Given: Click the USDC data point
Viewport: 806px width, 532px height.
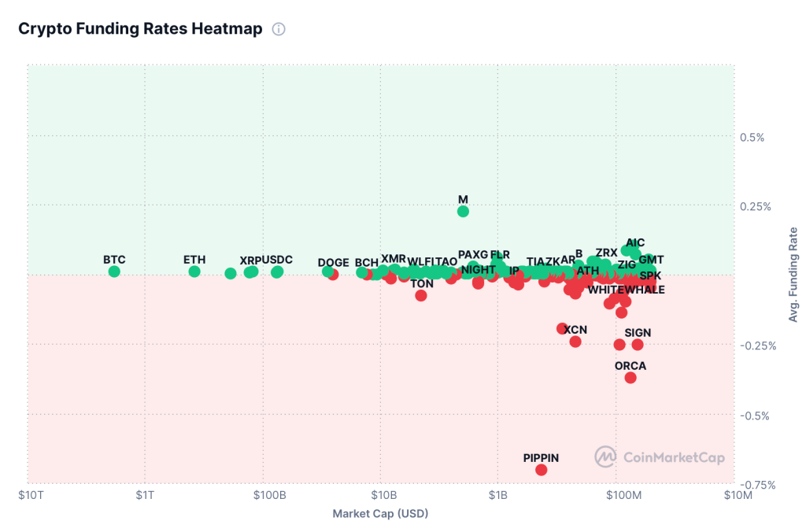Looking at the screenshot, I should tap(277, 272).
